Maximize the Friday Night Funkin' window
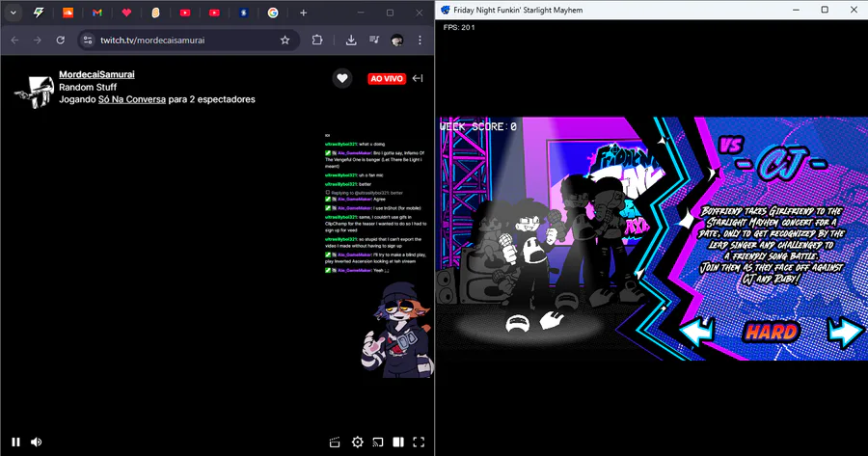868x456 pixels. (x=825, y=10)
